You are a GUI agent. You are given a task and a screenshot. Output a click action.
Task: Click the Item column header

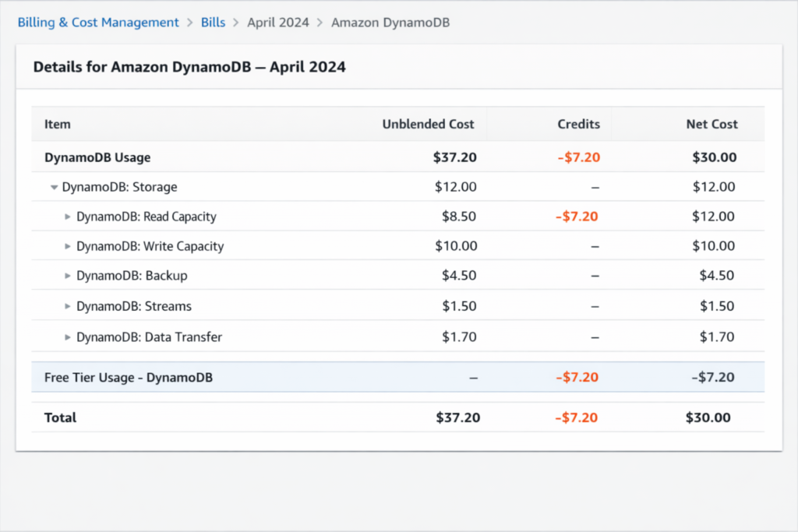(58, 124)
